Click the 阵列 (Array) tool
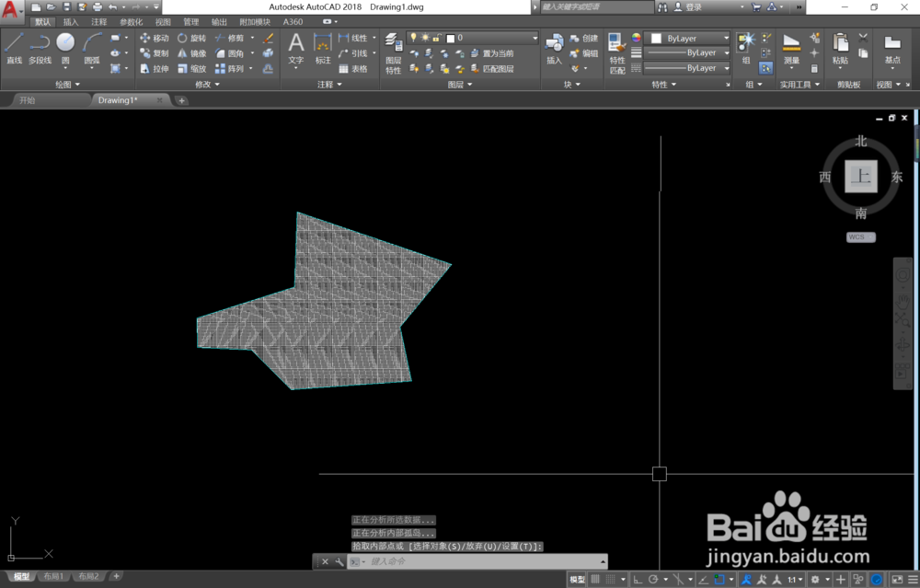Viewport: 920px width, 588px height. (229, 69)
